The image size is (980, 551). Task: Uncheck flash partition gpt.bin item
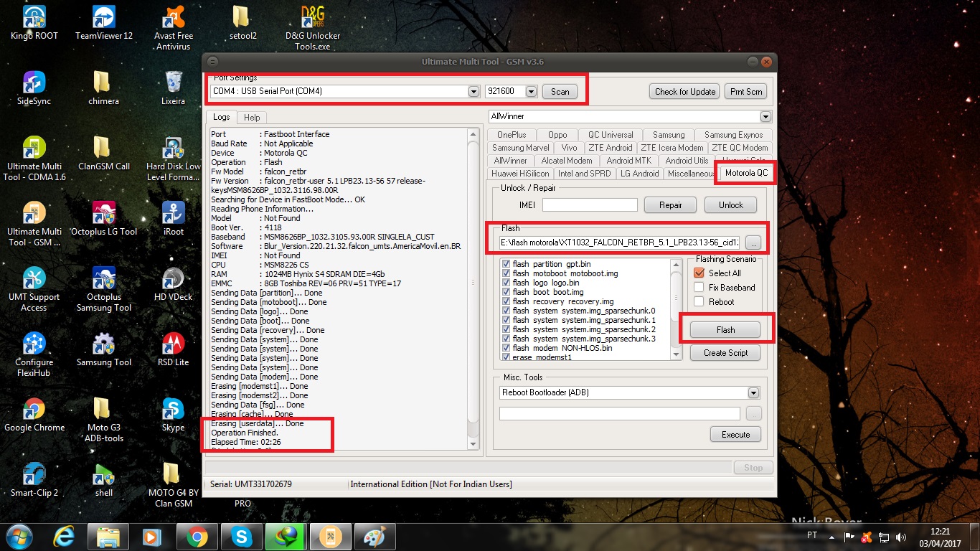(x=507, y=264)
